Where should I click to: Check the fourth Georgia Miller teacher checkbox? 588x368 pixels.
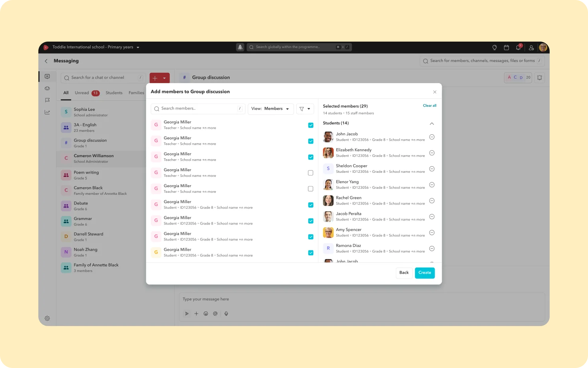[x=310, y=173]
